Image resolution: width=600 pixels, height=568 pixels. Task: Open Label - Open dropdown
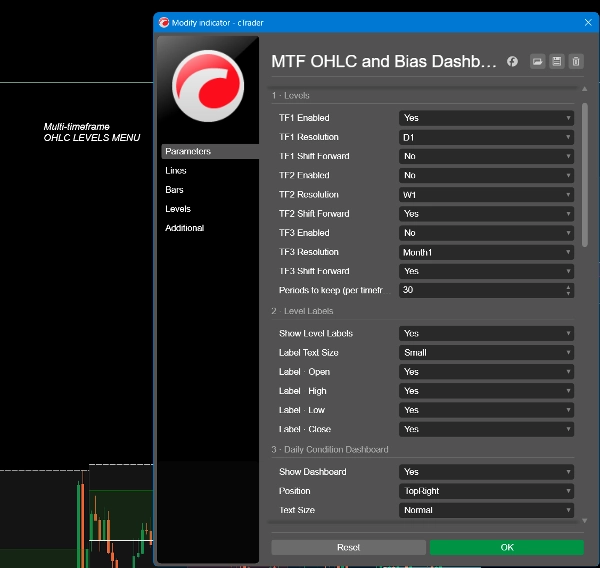[486, 372]
